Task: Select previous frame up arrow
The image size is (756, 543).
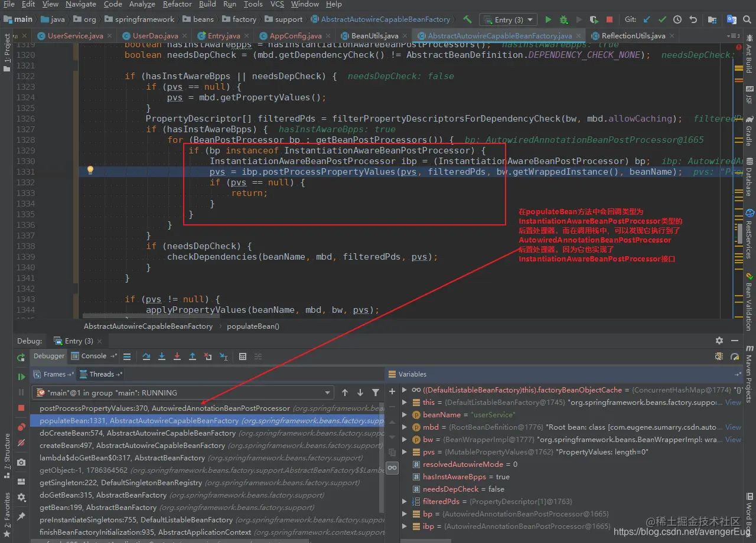Action: pyautogui.click(x=345, y=392)
